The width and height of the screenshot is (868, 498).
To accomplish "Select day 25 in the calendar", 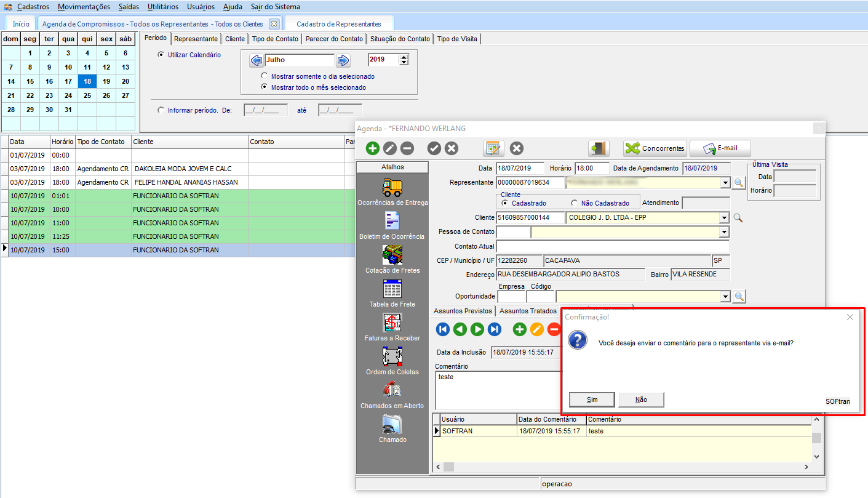I will tap(87, 95).
